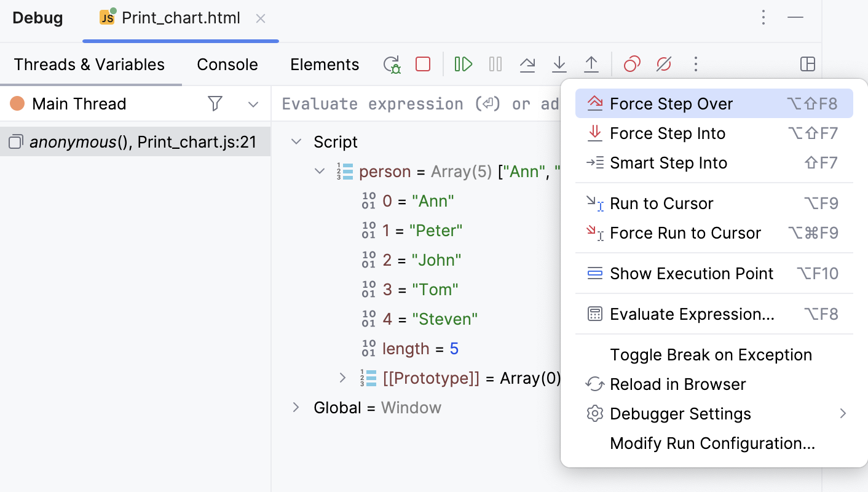Toggle Break on Exception
The width and height of the screenshot is (868, 492).
711,354
